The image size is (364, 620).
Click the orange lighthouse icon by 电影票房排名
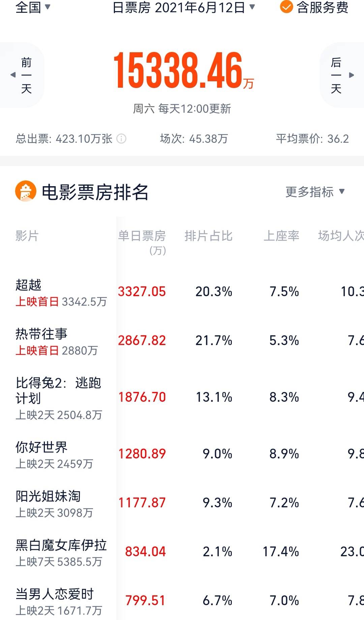pyautogui.click(x=26, y=191)
